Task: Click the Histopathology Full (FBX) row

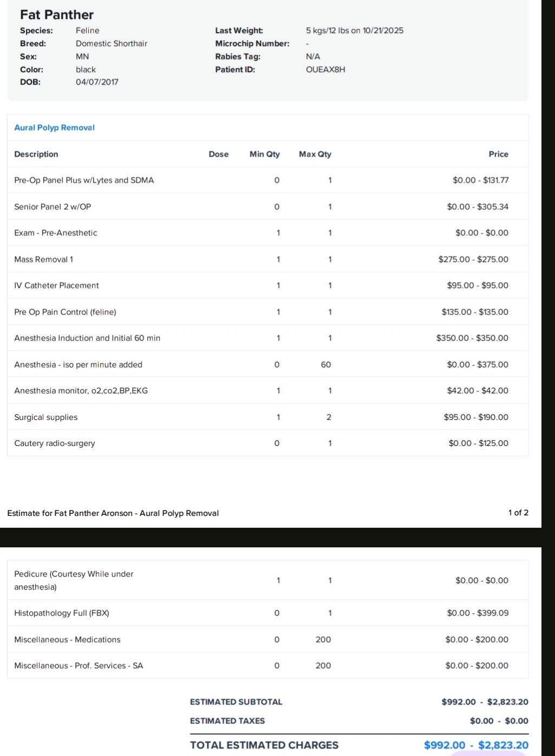Action: (62, 613)
